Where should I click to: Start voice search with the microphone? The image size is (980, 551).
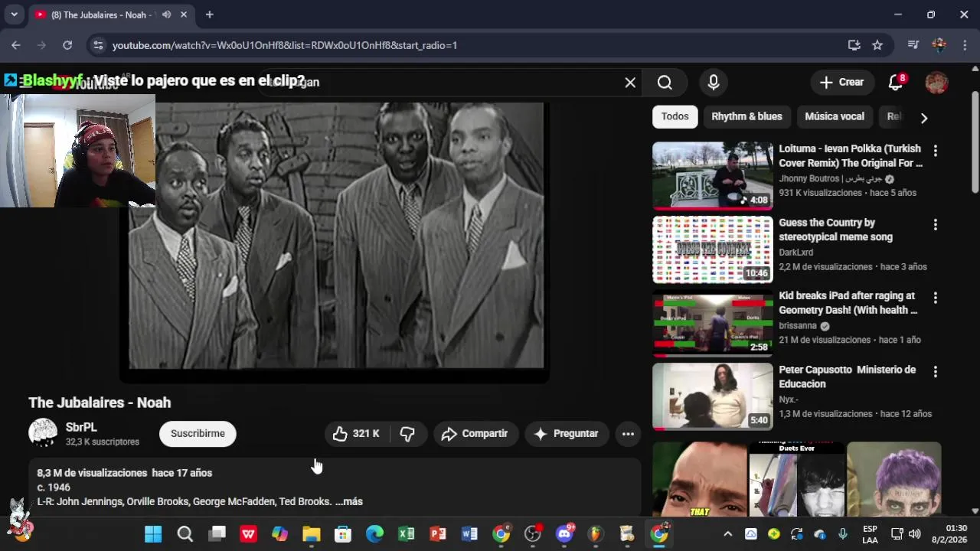tap(714, 82)
